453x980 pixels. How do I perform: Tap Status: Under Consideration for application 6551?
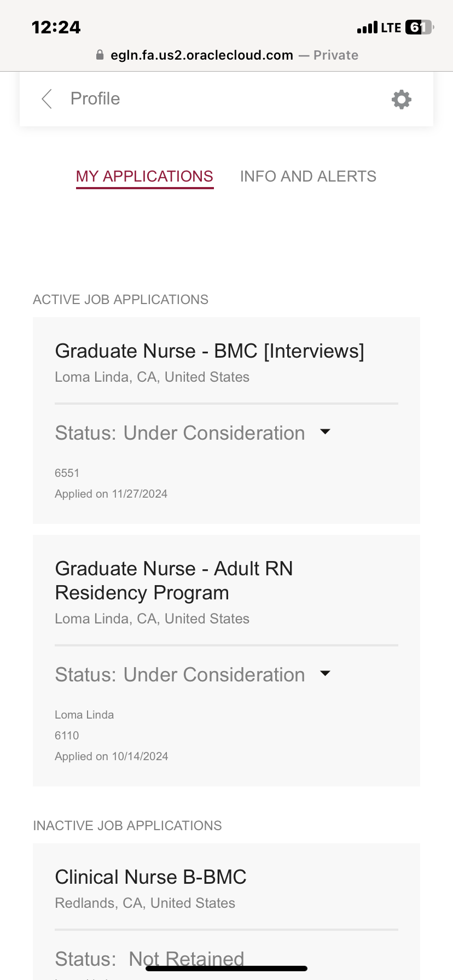(x=180, y=433)
